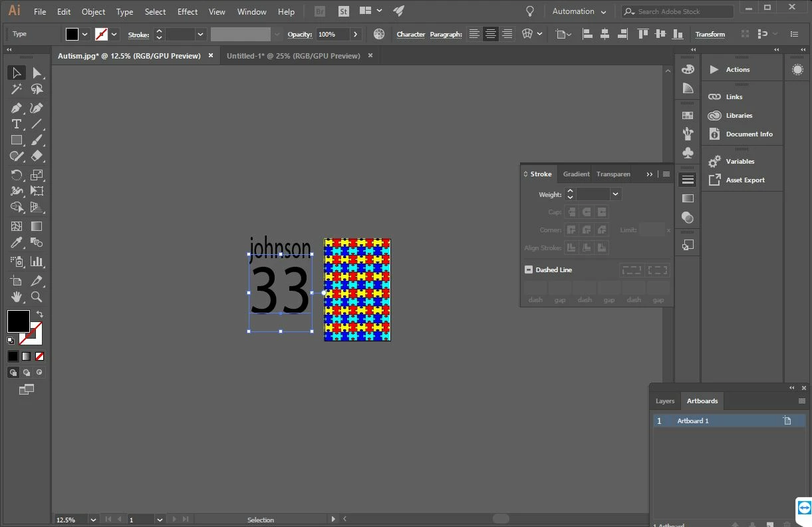
Task: Open the fill color dropdown arrow
Action: tap(85, 34)
